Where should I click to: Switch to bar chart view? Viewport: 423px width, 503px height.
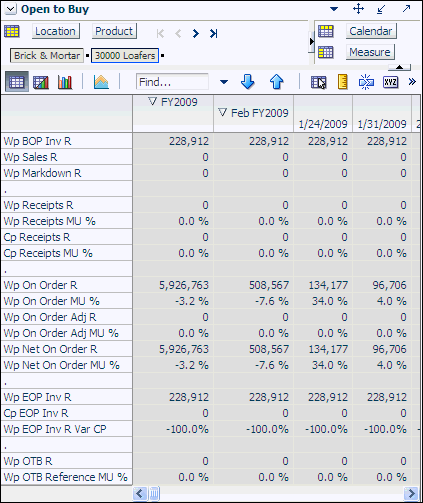click(x=65, y=82)
